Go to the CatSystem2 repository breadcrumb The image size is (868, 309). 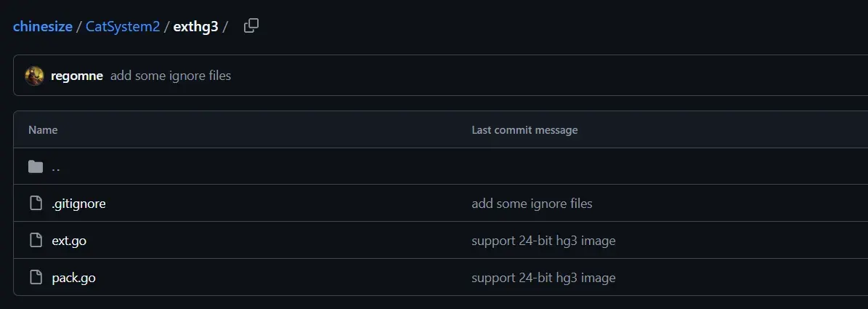tap(122, 27)
